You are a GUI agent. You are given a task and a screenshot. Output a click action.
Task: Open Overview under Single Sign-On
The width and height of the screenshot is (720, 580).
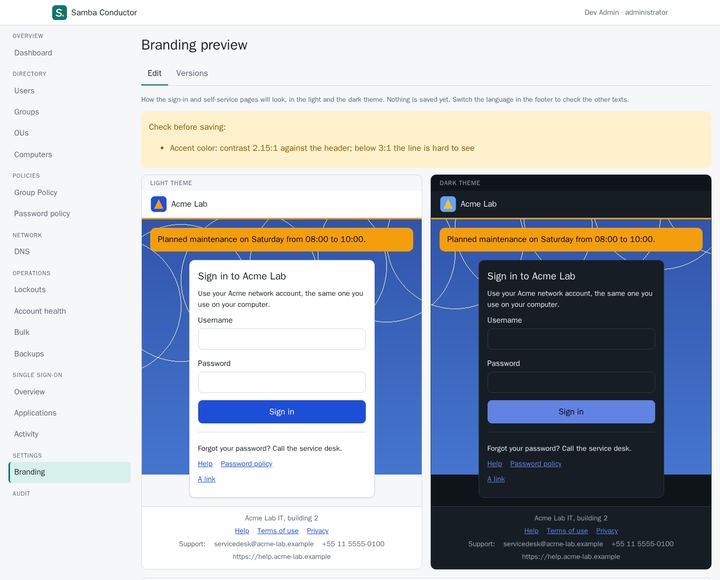(29, 392)
